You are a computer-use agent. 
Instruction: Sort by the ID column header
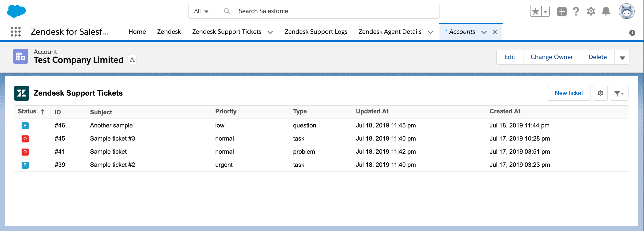pos(58,112)
